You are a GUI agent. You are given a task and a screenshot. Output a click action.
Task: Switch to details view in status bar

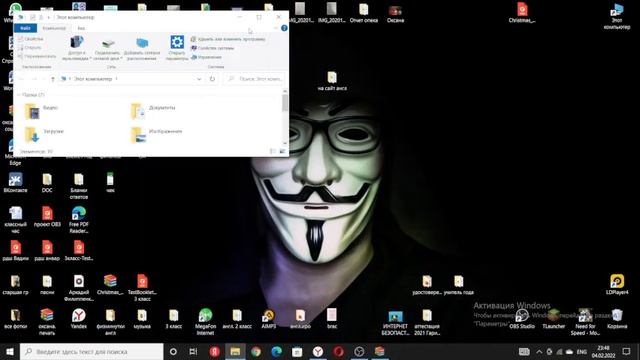point(273,151)
